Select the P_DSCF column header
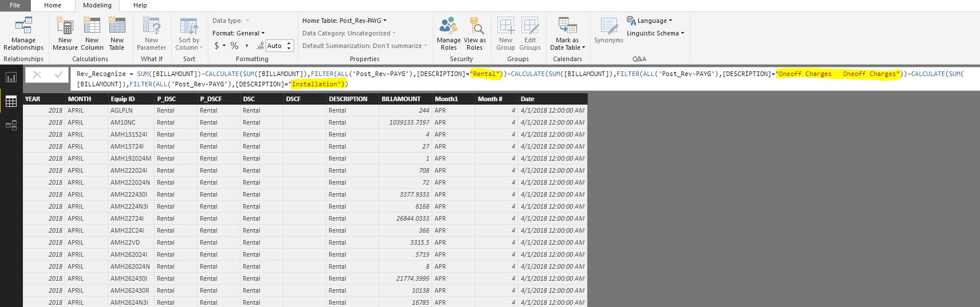The image size is (980, 307). pyautogui.click(x=219, y=99)
